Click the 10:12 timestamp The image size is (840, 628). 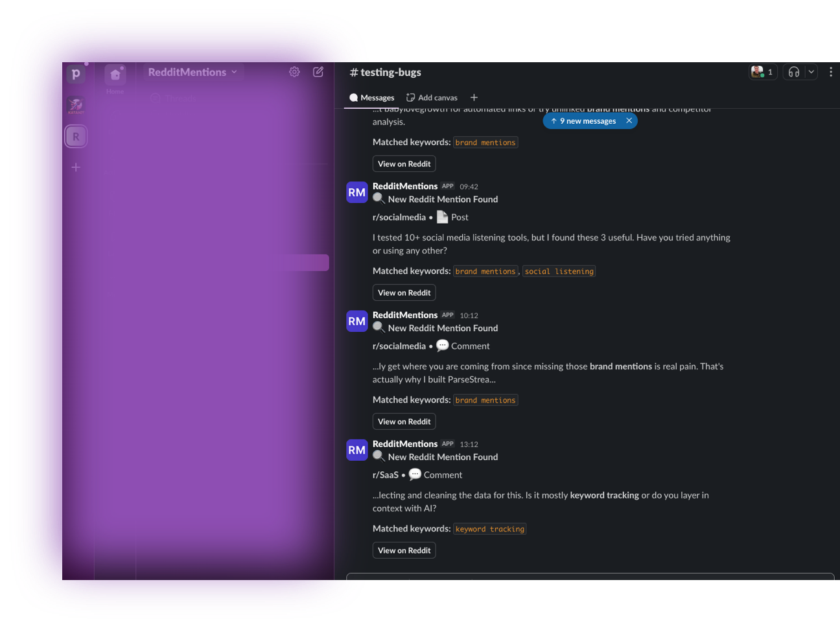pos(469,316)
